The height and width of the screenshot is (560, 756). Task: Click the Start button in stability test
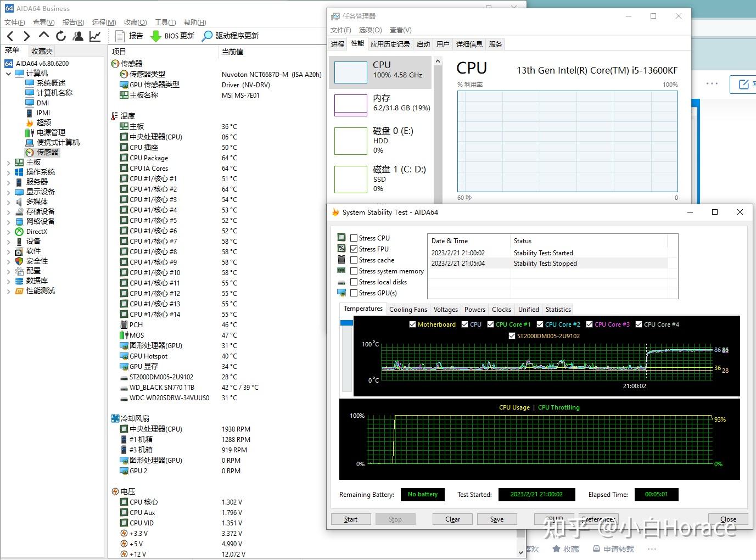click(350, 519)
